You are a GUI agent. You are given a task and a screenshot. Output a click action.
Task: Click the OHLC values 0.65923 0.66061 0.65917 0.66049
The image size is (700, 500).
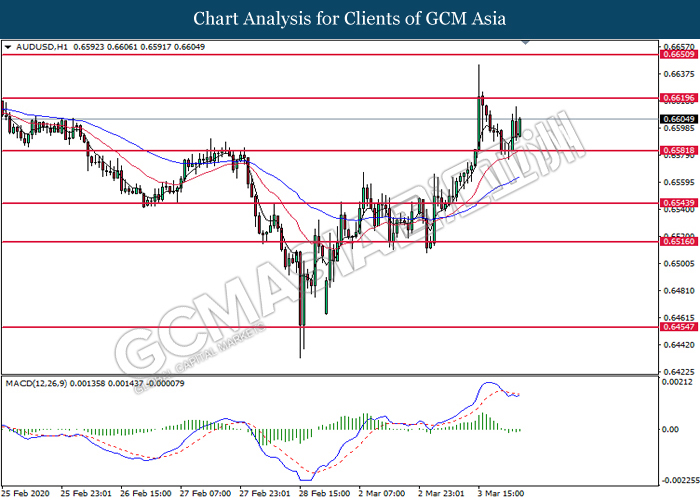coord(139,47)
